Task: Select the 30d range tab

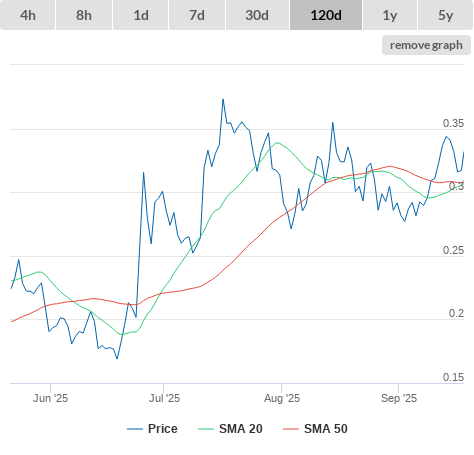Action: (257, 15)
